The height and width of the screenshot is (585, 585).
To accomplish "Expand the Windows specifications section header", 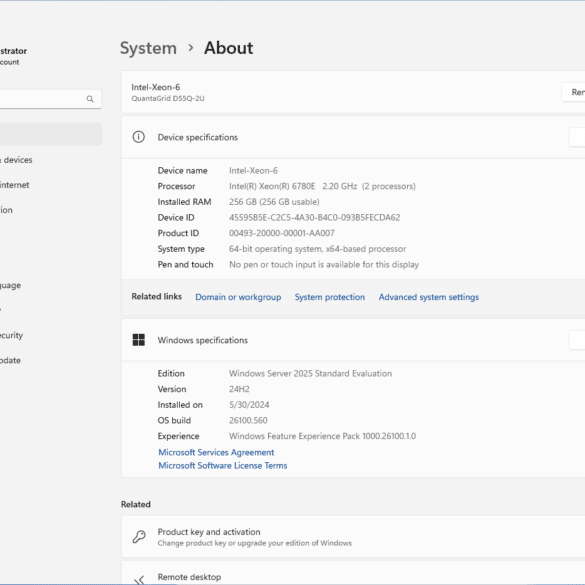I will [353, 340].
